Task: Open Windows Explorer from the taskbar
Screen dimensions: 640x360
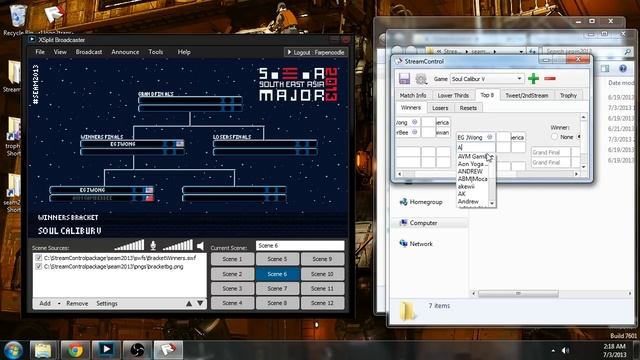Action: click(43, 350)
